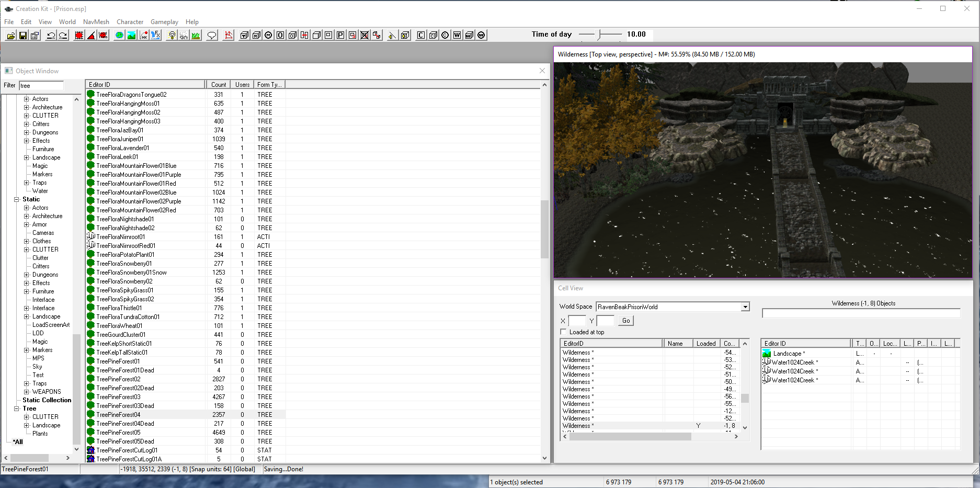Open the File menu

[x=9, y=22]
